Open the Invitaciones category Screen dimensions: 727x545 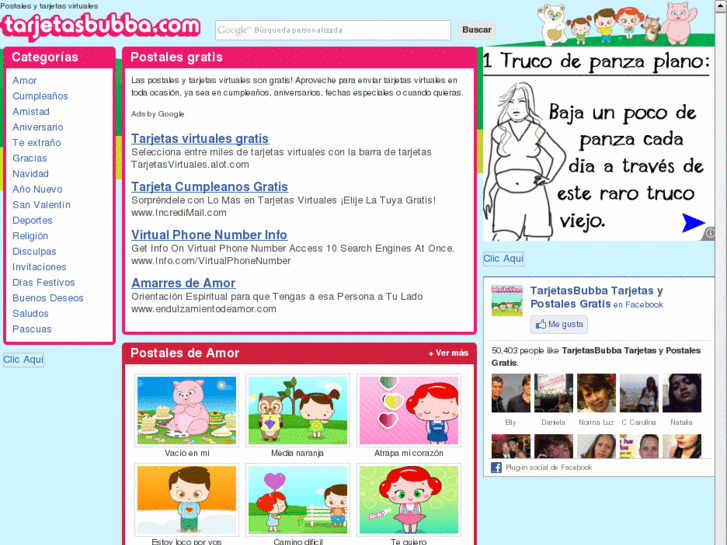click(x=39, y=267)
